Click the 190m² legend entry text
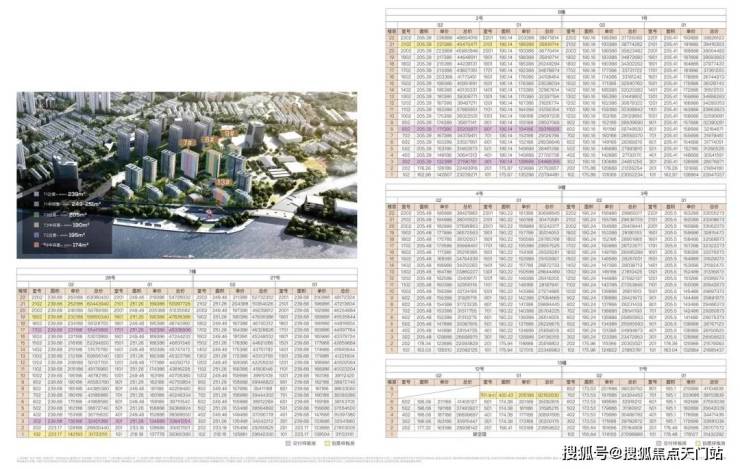This screenshot has width=740, height=469. (x=66, y=225)
